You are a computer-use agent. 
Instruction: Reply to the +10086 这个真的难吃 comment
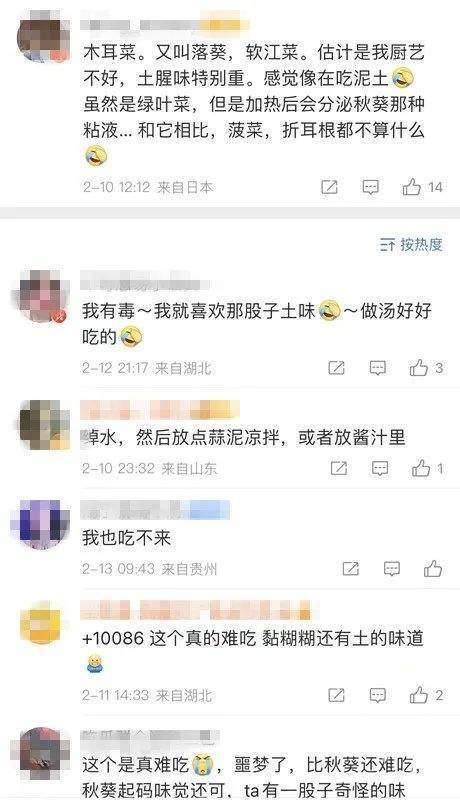(377, 694)
